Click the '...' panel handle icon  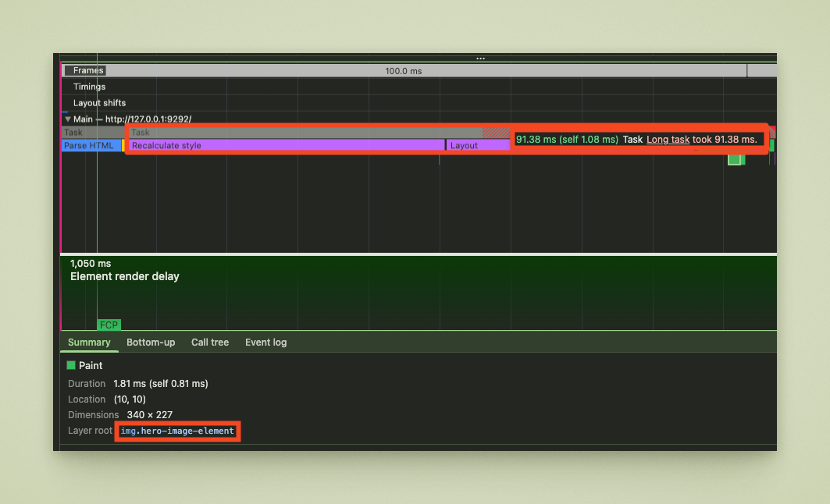click(480, 58)
